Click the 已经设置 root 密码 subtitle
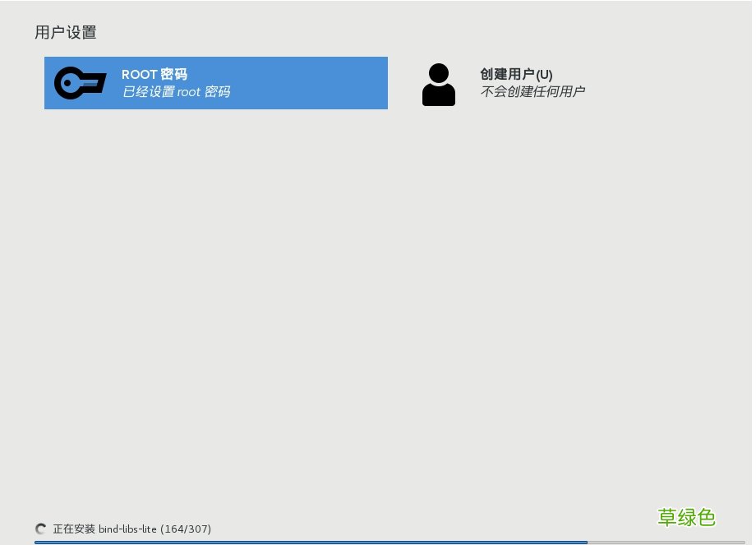Image resolution: width=756 pixels, height=545 pixels. click(x=175, y=91)
